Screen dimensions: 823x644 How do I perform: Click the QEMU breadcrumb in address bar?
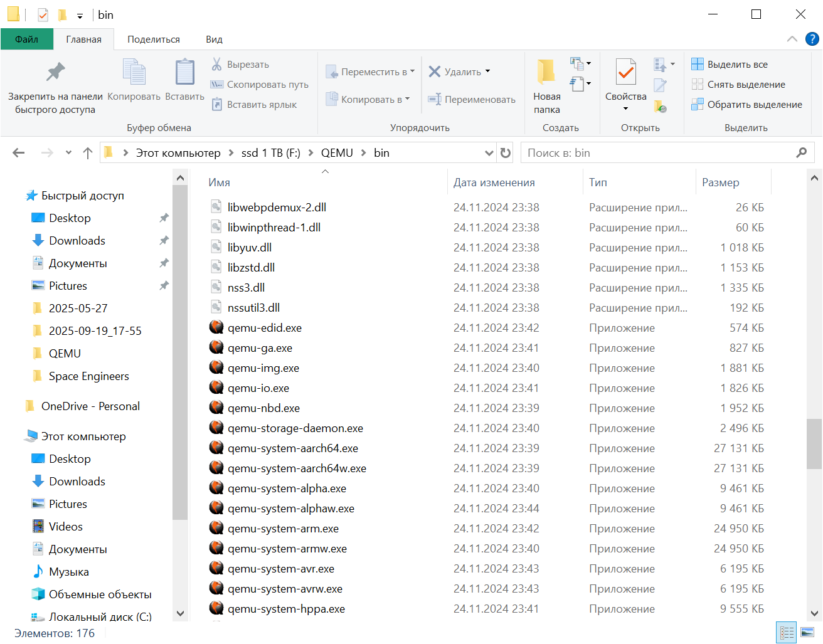pos(337,153)
